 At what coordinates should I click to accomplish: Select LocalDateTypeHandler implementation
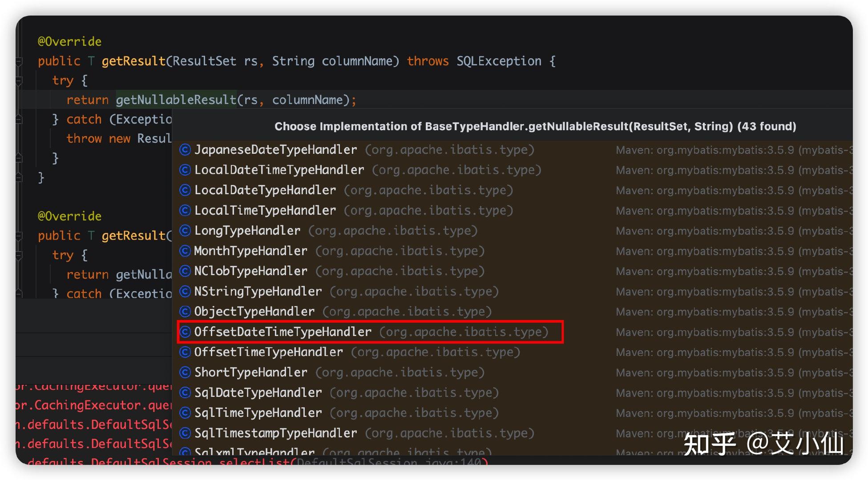(265, 190)
